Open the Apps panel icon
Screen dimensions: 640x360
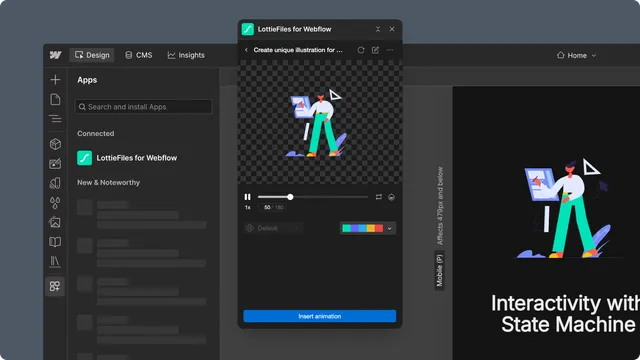pyautogui.click(x=55, y=286)
